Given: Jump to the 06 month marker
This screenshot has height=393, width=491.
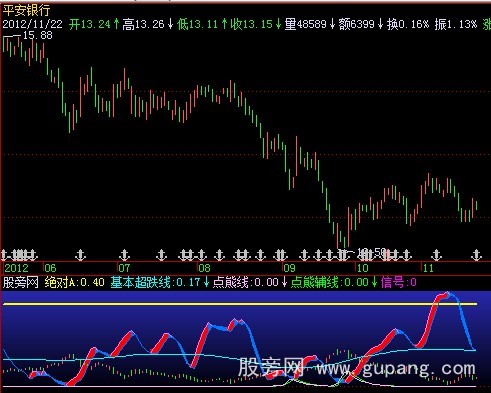Looking at the screenshot, I should click(50, 268).
